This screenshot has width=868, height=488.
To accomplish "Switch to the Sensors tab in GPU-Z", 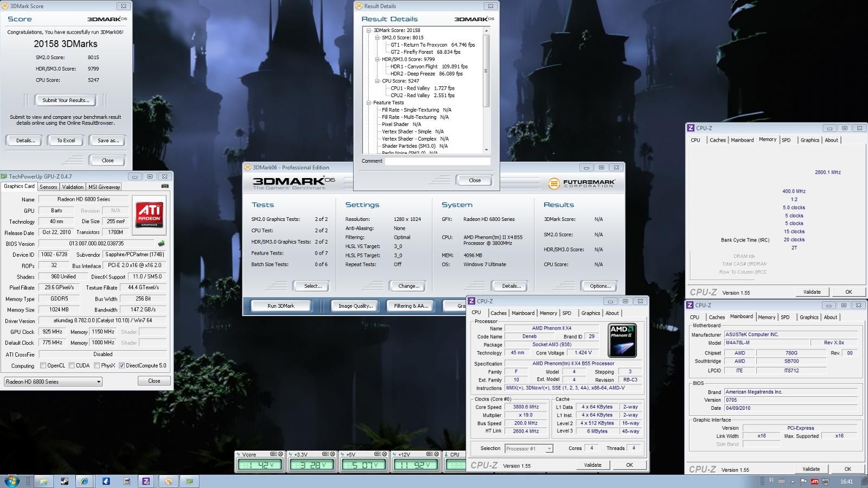I will tap(48, 187).
